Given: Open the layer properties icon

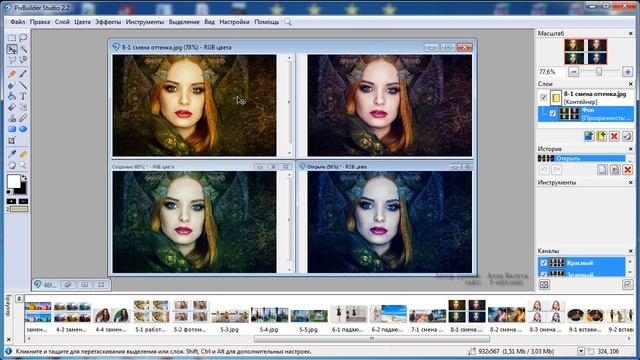Looking at the screenshot, I should tap(627, 136).
